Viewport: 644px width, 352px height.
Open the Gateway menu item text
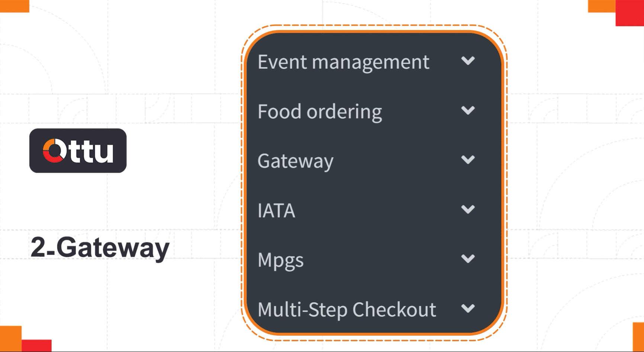296,162
